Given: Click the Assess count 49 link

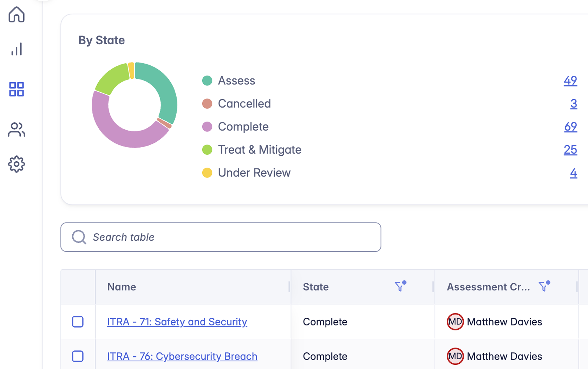Looking at the screenshot, I should point(570,80).
